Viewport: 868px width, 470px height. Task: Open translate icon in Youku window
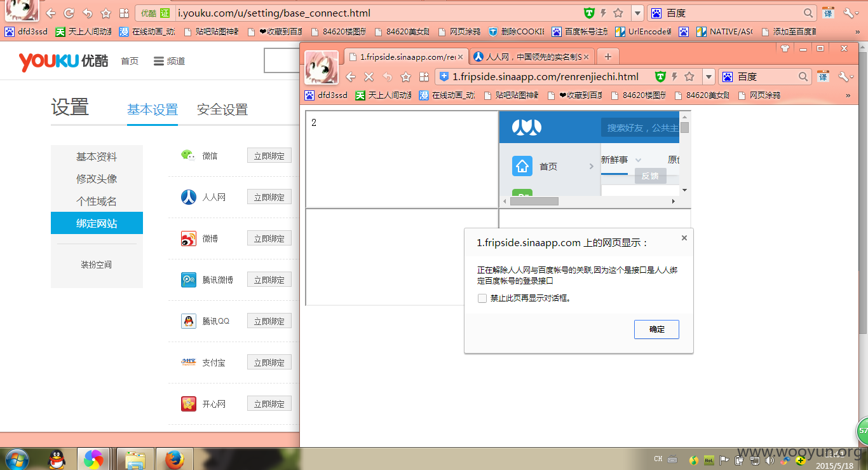click(828, 13)
